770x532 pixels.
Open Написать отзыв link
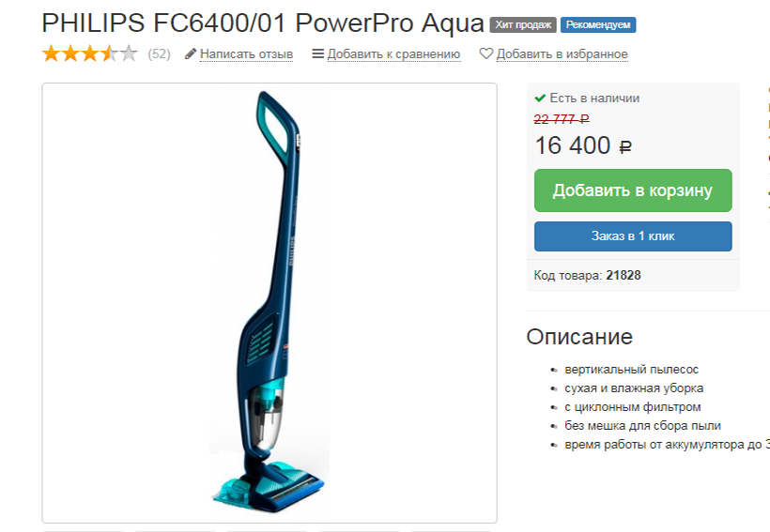247,53
